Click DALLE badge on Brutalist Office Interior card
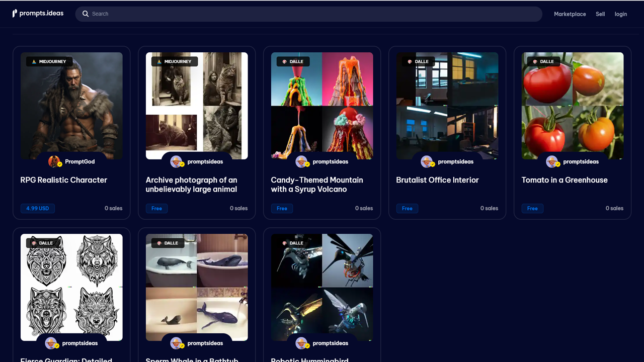The image size is (644, 362). (x=418, y=61)
